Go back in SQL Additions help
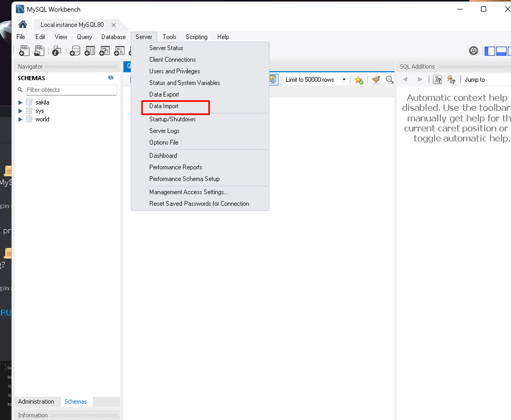511x420 pixels. [x=405, y=79]
